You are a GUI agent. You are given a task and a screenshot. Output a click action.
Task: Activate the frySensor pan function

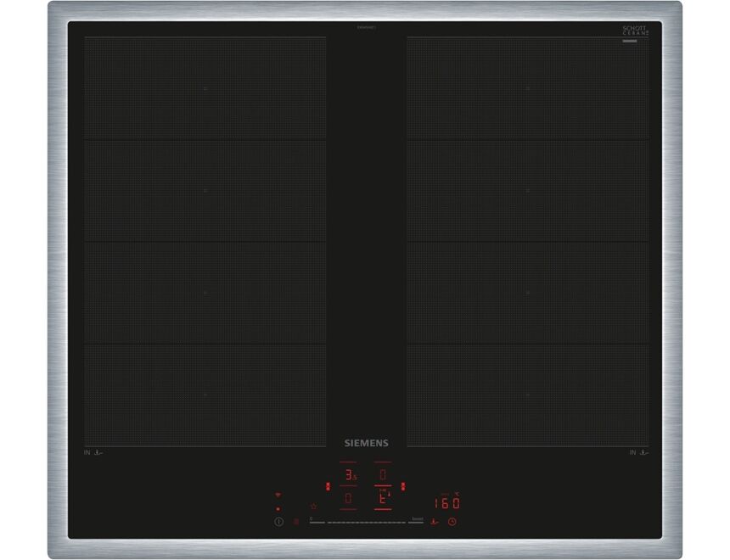[x=433, y=521]
